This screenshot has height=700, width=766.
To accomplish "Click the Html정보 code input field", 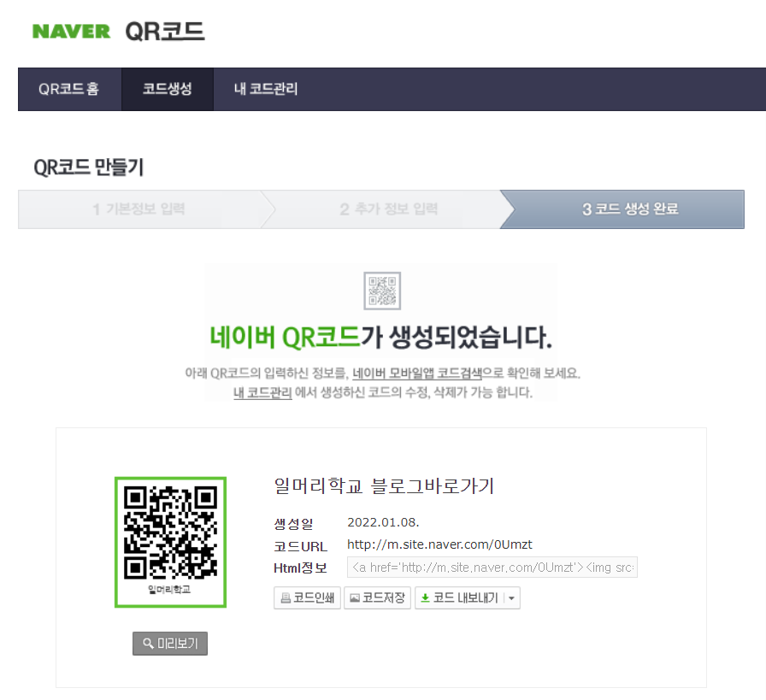I will (x=492, y=568).
